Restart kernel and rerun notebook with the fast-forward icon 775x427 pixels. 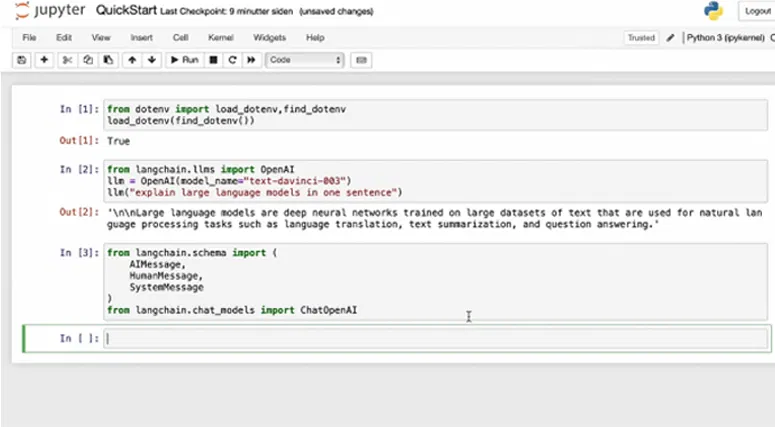(x=252, y=60)
